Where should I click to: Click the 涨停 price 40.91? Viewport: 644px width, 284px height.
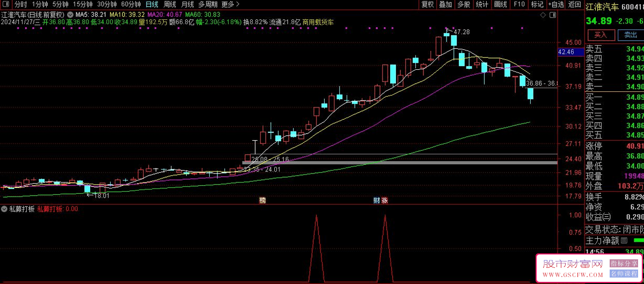click(x=634, y=146)
